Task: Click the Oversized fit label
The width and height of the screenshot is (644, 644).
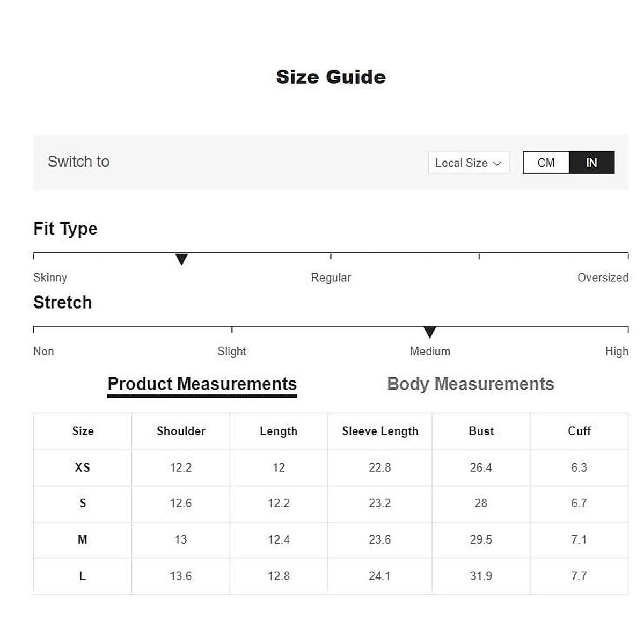Action: (x=602, y=277)
